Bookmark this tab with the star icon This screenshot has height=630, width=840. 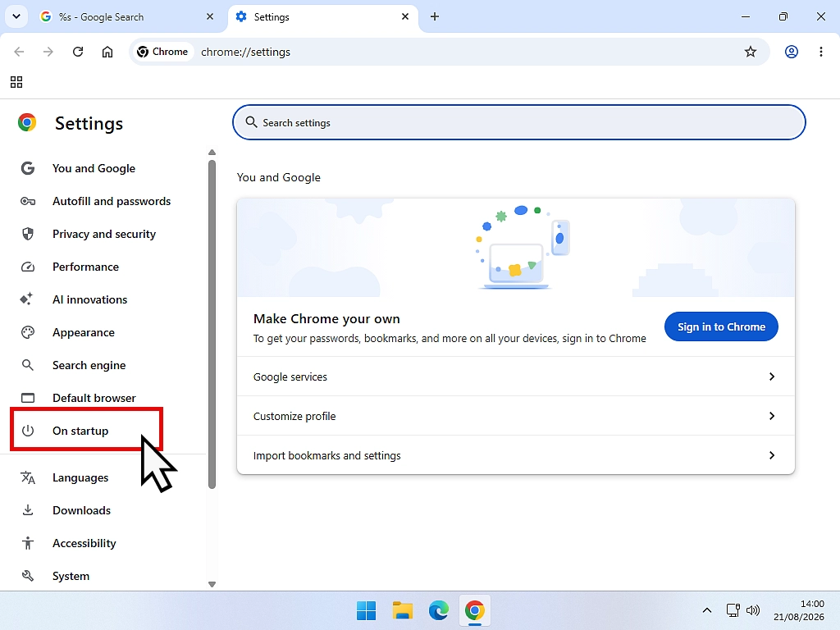(750, 52)
